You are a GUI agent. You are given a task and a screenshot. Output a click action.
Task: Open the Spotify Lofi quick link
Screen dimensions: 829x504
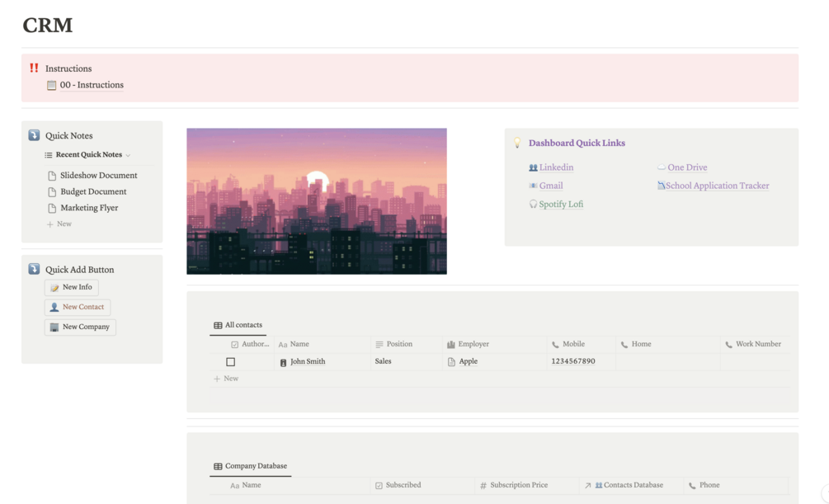coord(561,204)
